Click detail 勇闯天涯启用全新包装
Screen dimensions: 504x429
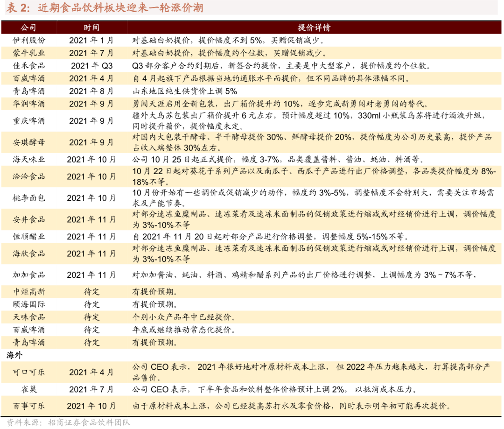[x=174, y=104]
